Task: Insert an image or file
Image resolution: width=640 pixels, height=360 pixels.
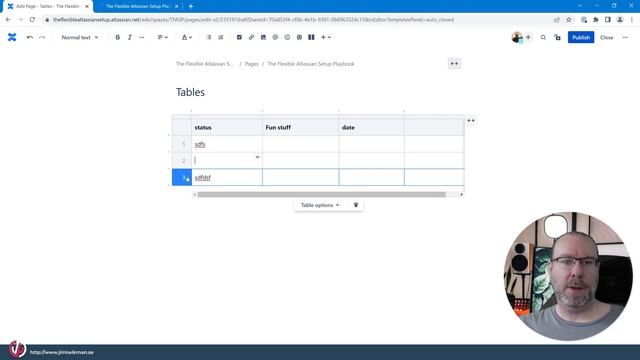Action: pos(263,37)
